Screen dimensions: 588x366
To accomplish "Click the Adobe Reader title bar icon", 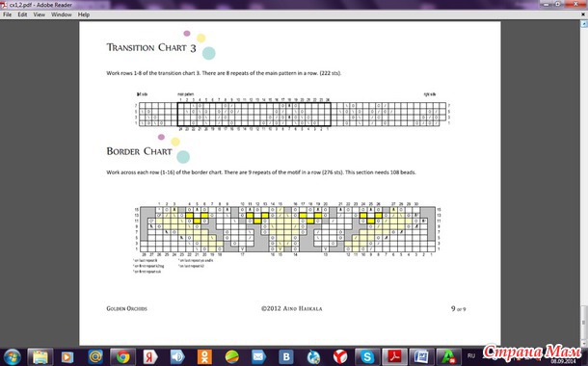I will tap(4, 5).
